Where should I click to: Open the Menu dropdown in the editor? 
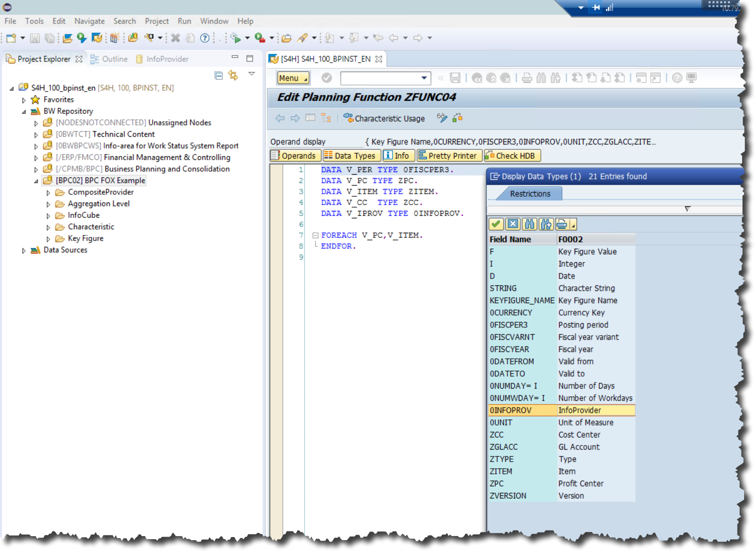coord(292,78)
